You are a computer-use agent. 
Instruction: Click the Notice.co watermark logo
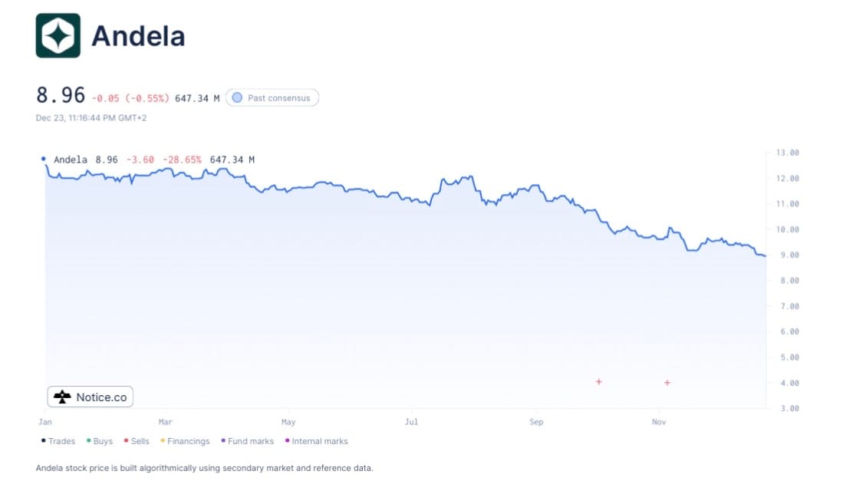[91, 397]
